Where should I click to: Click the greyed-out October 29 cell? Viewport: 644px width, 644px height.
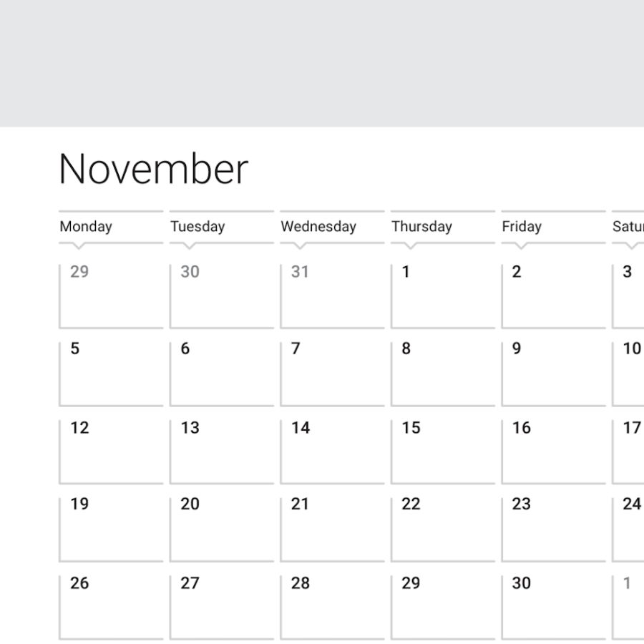[x=111, y=296]
